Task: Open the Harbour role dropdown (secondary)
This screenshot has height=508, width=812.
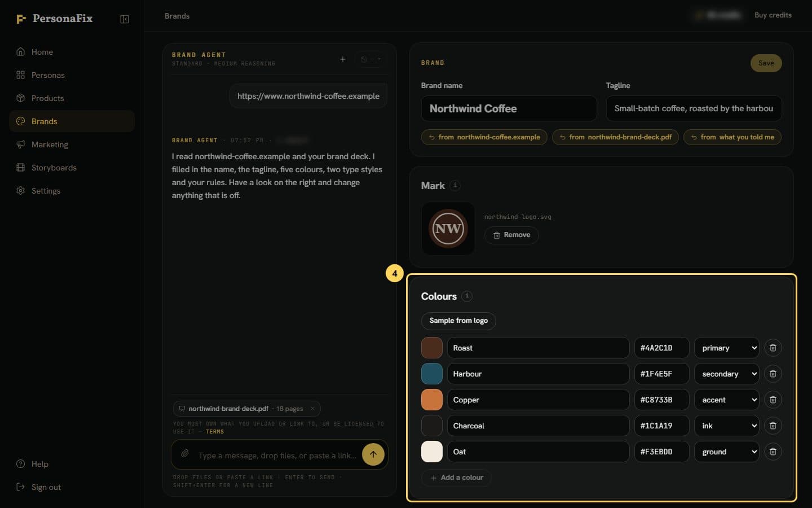Action: 726,374
